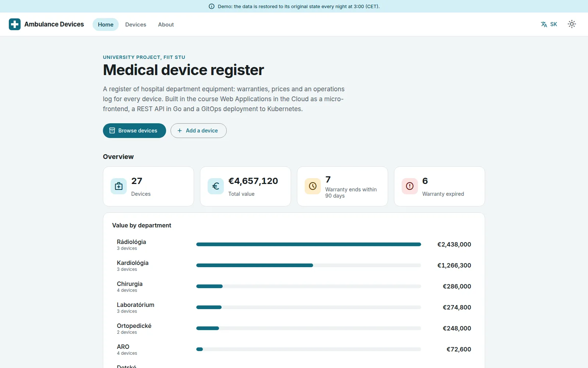This screenshot has width=588, height=368.
Task: Click the Chirurgia value bar
Action: [x=309, y=286]
